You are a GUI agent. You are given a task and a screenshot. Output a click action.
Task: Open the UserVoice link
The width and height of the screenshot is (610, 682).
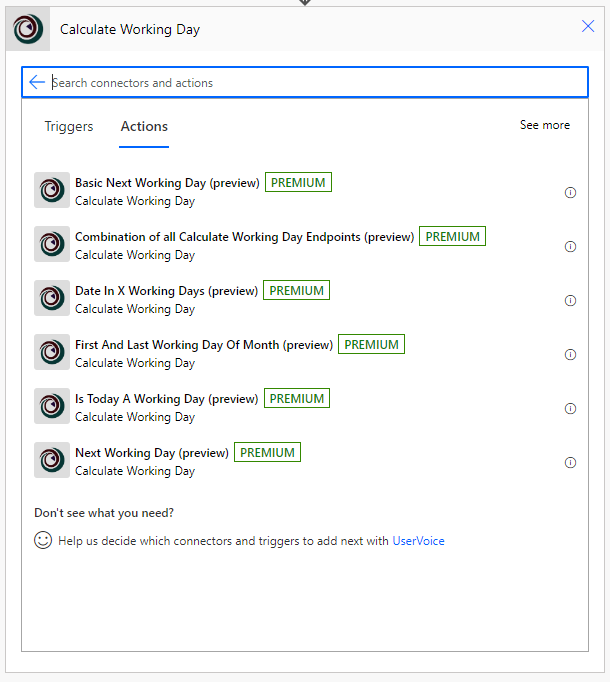click(x=418, y=541)
